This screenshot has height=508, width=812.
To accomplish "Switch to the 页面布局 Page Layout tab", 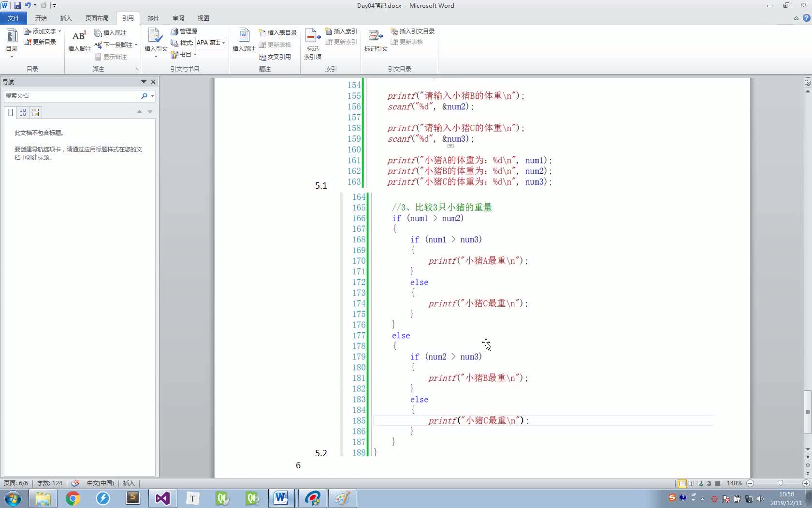I will (x=97, y=18).
